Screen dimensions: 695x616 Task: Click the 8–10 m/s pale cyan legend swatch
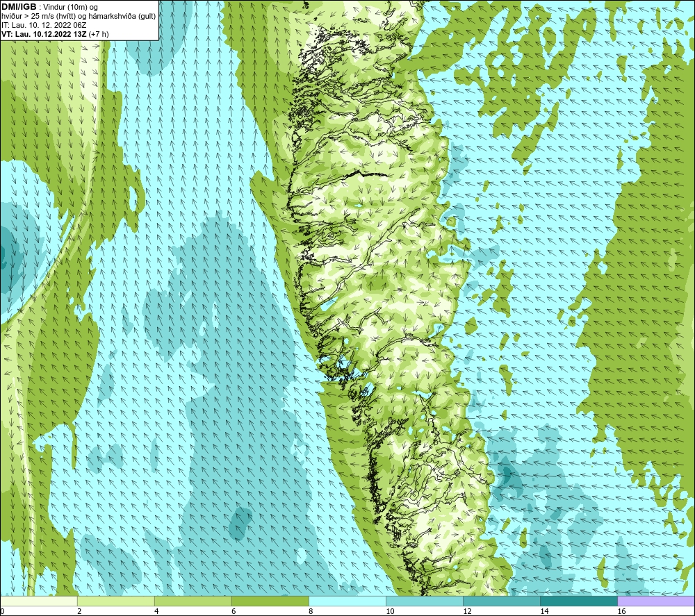[347, 601]
